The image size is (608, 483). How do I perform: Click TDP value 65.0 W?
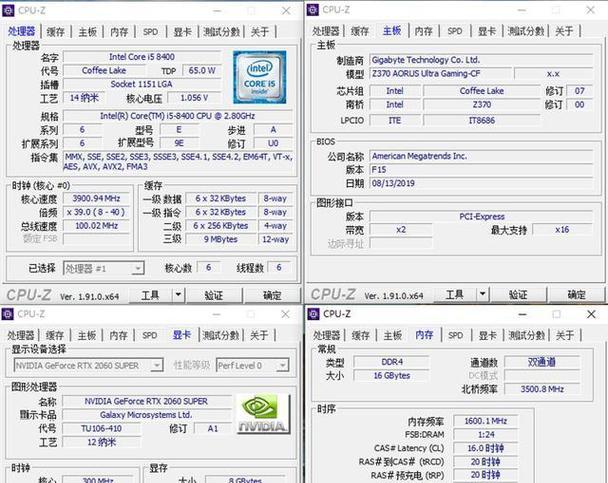[x=202, y=71]
